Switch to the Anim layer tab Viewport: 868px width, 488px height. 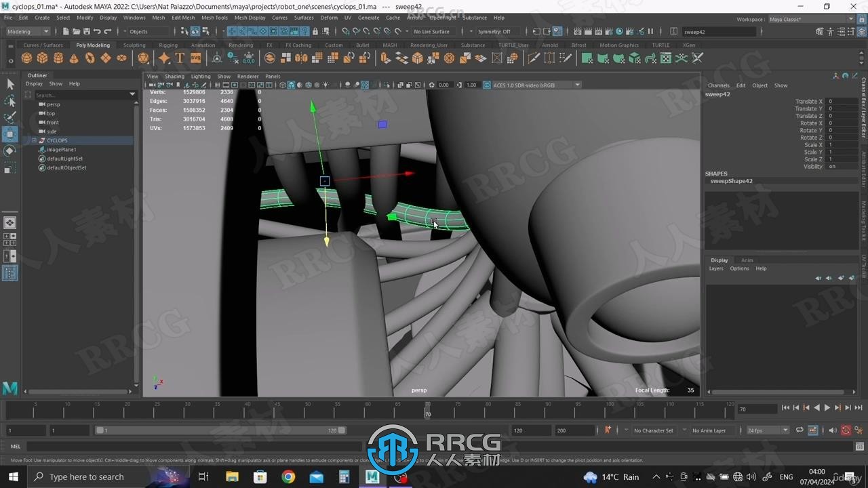coord(747,260)
